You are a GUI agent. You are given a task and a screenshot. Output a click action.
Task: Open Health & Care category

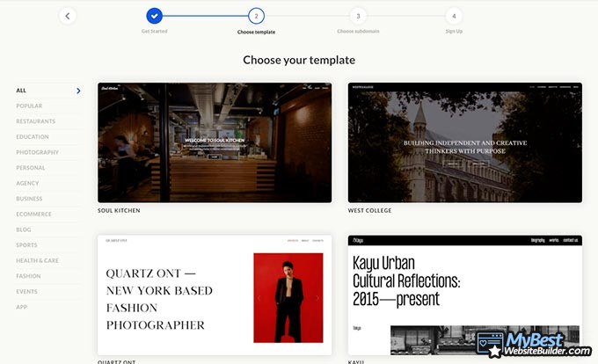pos(37,261)
